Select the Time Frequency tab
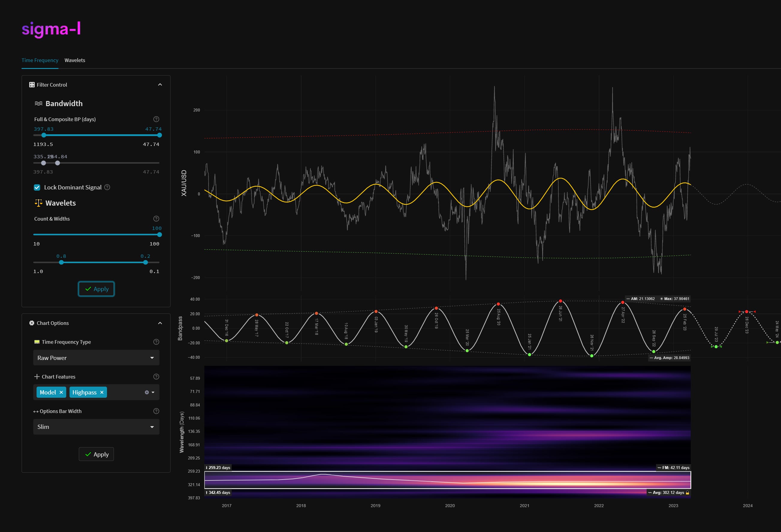 coord(40,61)
